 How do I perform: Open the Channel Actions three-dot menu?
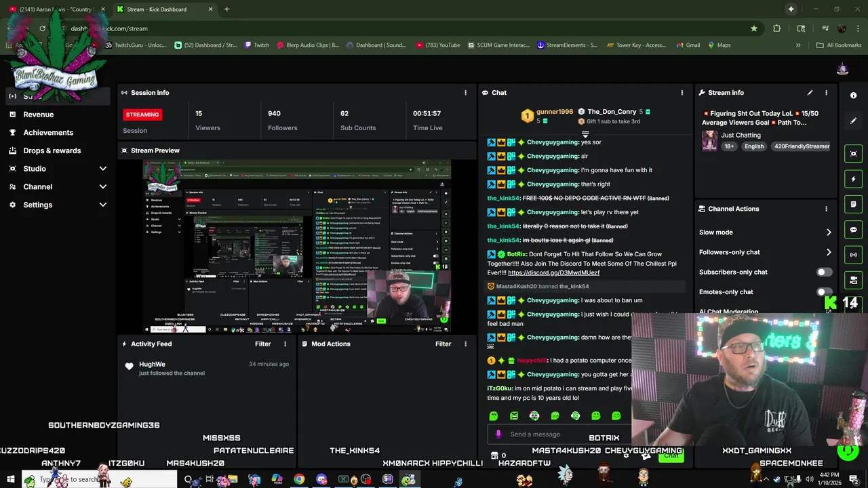tap(826, 209)
